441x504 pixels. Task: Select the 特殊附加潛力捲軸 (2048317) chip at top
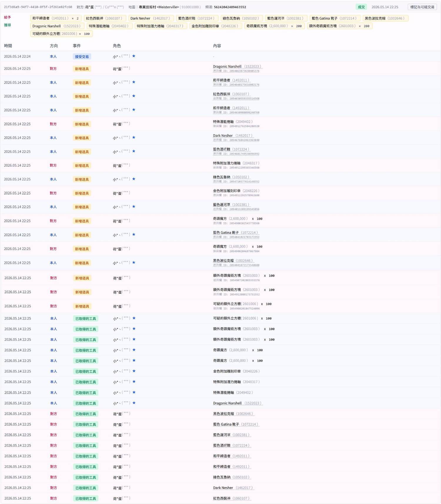click(161, 26)
